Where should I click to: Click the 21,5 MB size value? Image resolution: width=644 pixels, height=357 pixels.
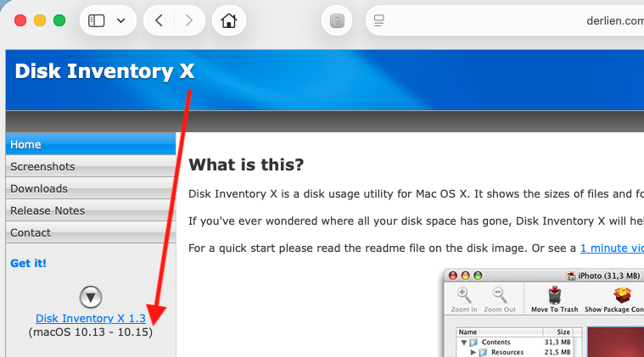click(557, 352)
